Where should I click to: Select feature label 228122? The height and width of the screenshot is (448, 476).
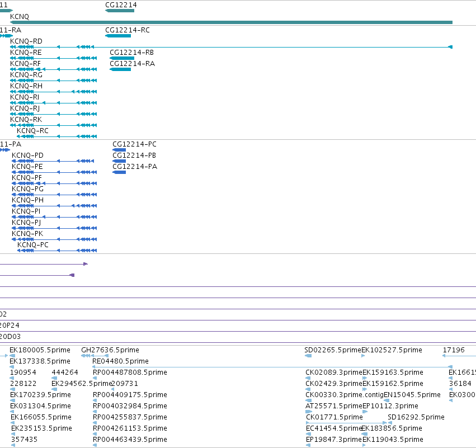pyautogui.click(x=23, y=384)
